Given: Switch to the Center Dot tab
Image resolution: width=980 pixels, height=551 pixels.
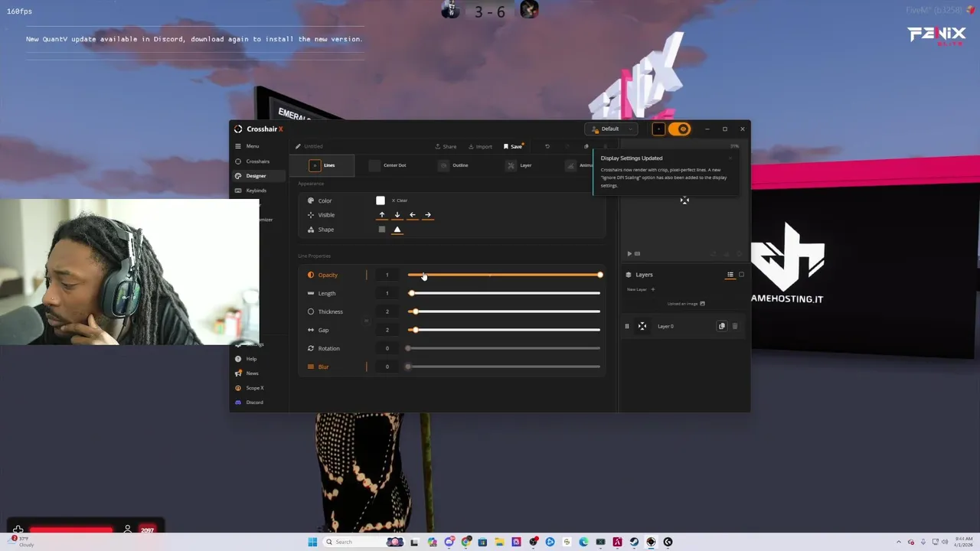Looking at the screenshot, I should click(388, 165).
